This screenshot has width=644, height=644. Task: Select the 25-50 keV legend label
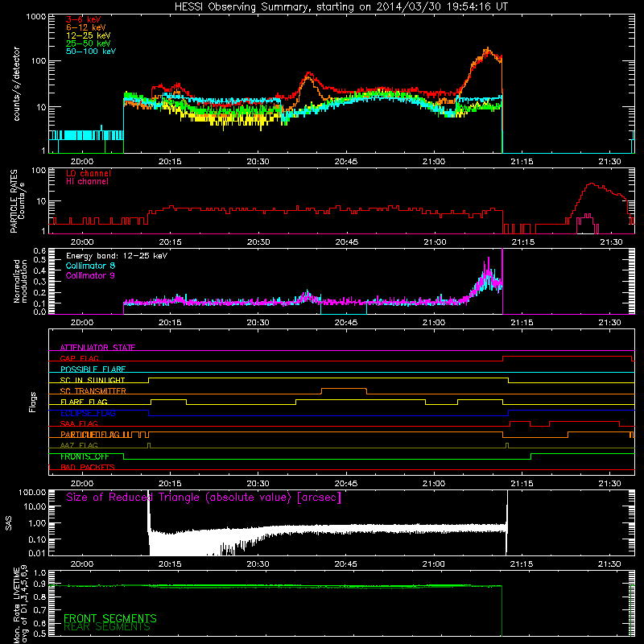coord(89,43)
